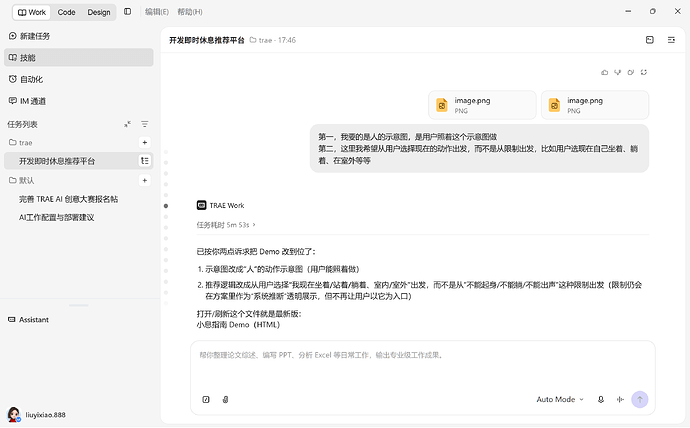
Task: Click the regenerate icon above the message
Action: [x=644, y=72]
